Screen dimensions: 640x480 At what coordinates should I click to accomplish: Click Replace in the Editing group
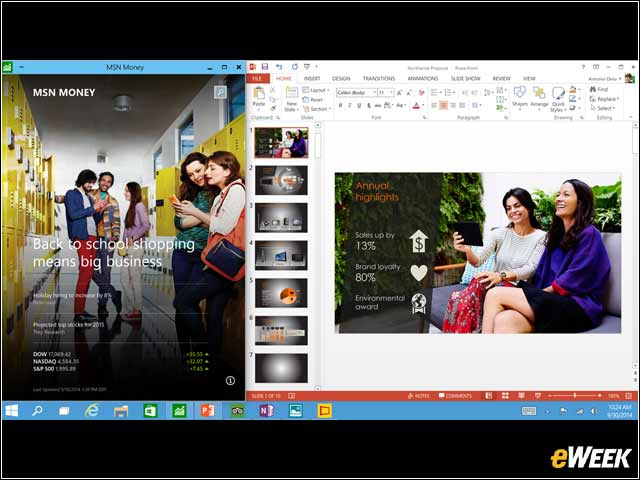pos(604,99)
